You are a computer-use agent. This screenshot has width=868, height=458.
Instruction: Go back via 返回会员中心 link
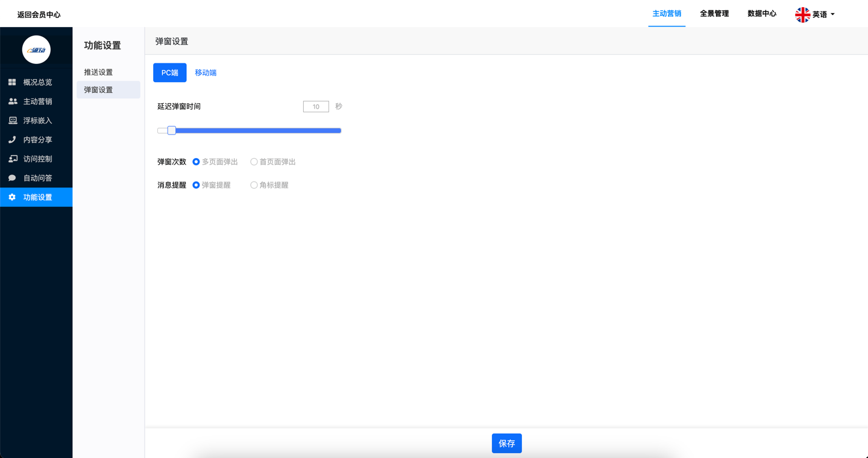(39, 14)
